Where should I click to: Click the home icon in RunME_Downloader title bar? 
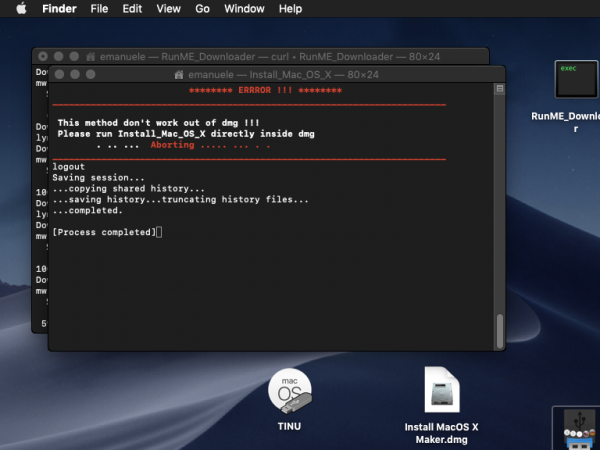point(91,57)
